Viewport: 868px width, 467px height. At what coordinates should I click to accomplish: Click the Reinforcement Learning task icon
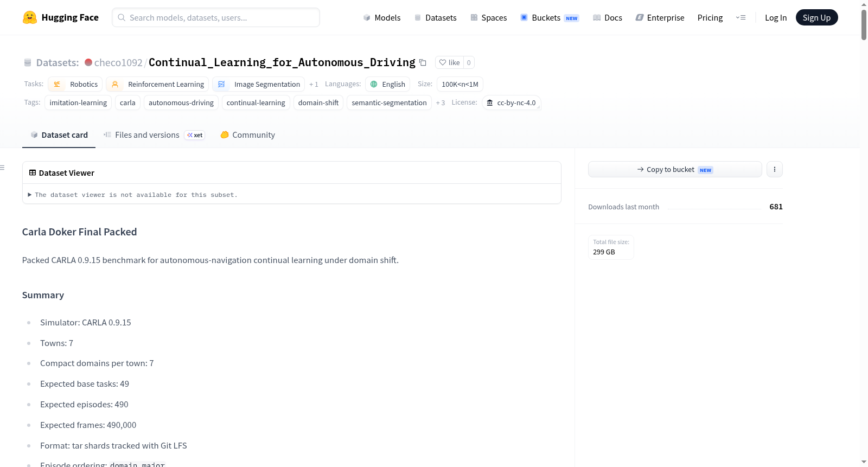115,84
